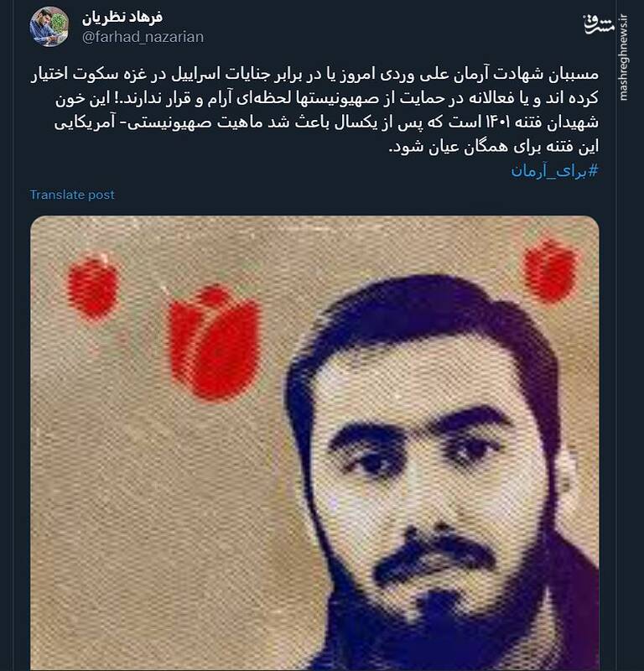Open the @farhad_nazarian handle link
644x671 pixels.
pyautogui.click(x=143, y=37)
